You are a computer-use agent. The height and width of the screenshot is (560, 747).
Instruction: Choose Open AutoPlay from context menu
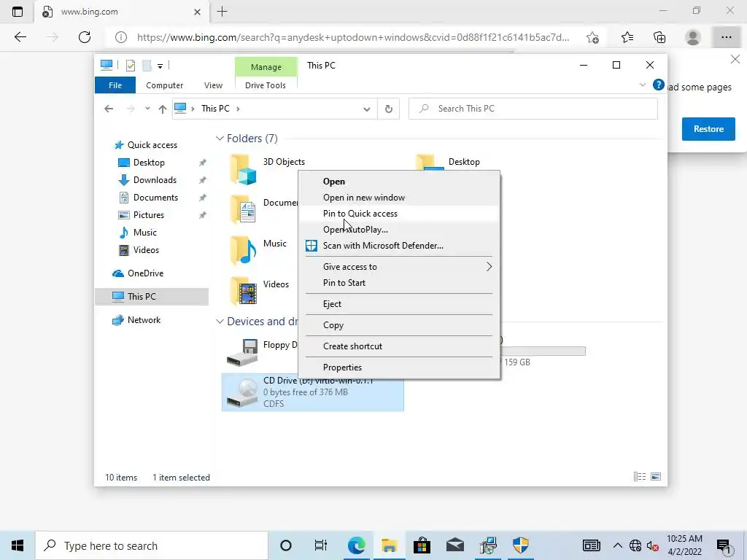[x=399, y=230]
